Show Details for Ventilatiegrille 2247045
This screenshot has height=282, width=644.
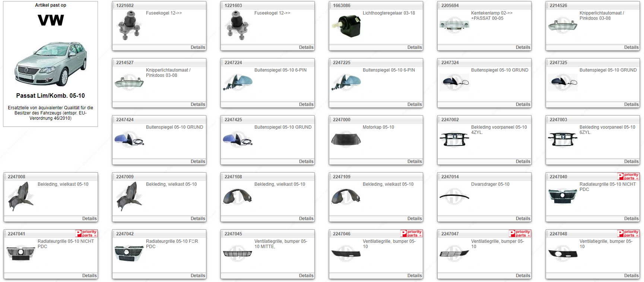click(306, 276)
